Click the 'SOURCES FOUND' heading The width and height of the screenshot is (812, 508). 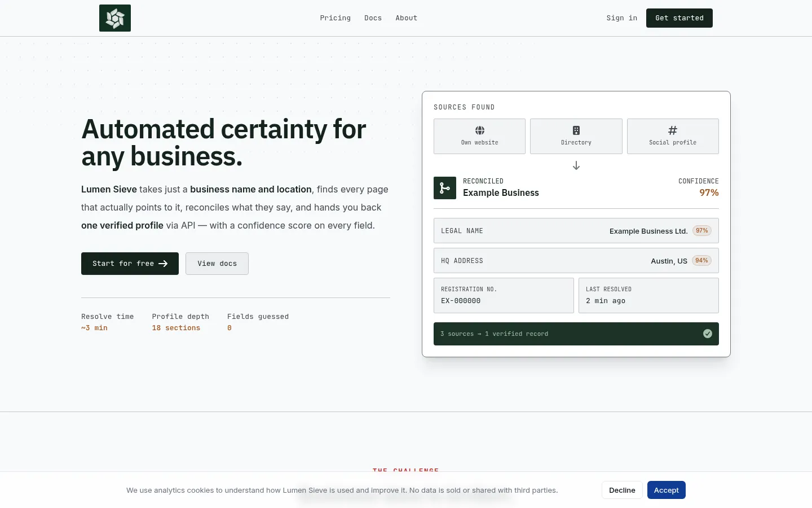[464, 107]
